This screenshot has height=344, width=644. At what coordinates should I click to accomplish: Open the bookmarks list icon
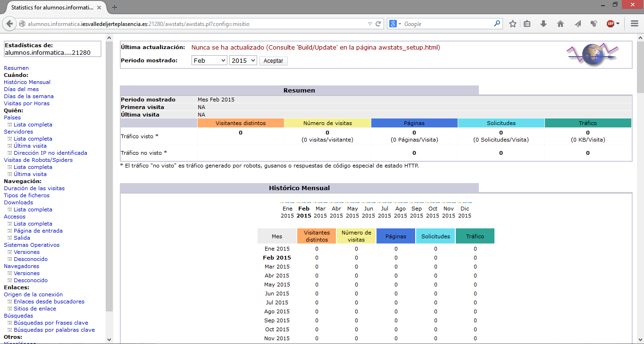[527, 24]
